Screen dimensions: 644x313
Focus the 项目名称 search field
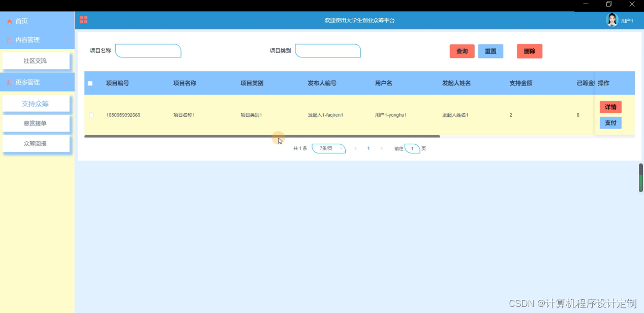click(148, 51)
